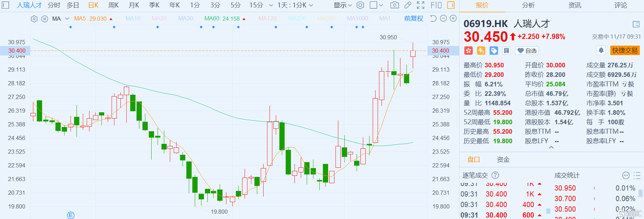Select the drawing pencil tool
This screenshot has width=644, height=219.
[x=407, y=5]
